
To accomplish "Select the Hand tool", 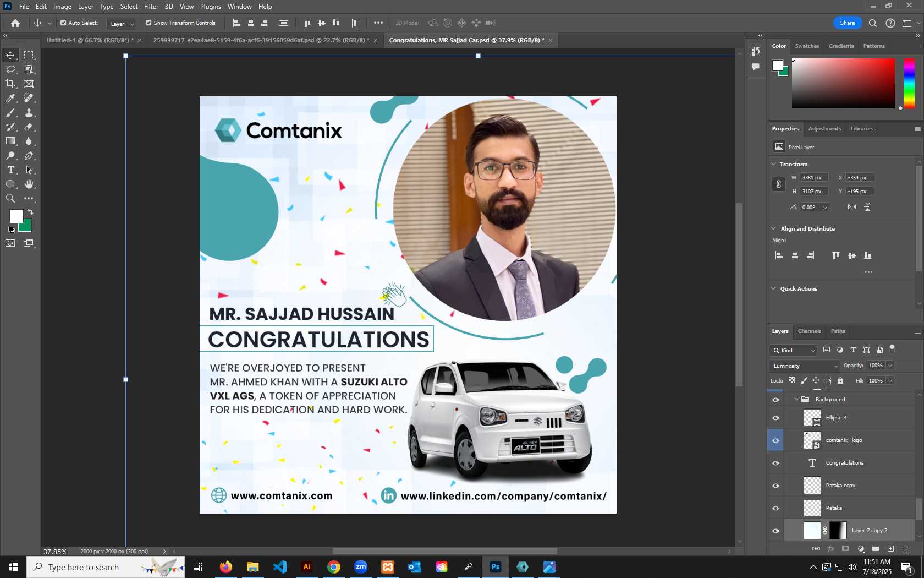I will tap(29, 184).
